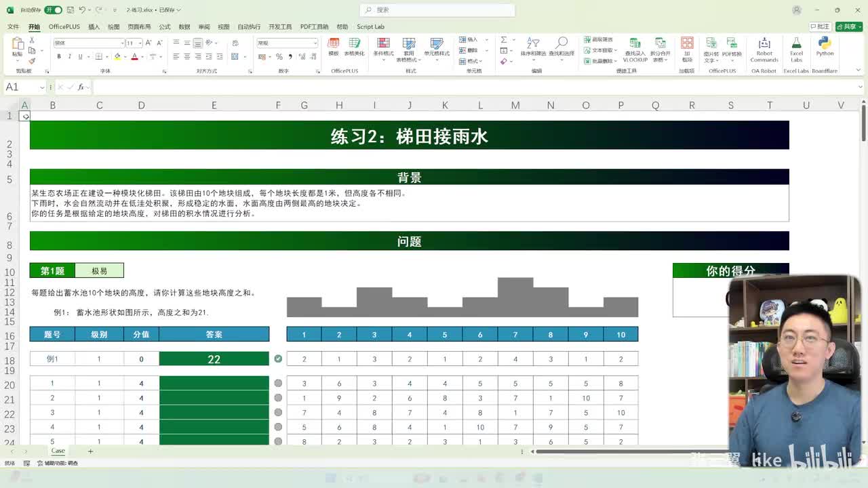Click the grey status circle for row 1
The image size is (868, 488).
coord(278,383)
